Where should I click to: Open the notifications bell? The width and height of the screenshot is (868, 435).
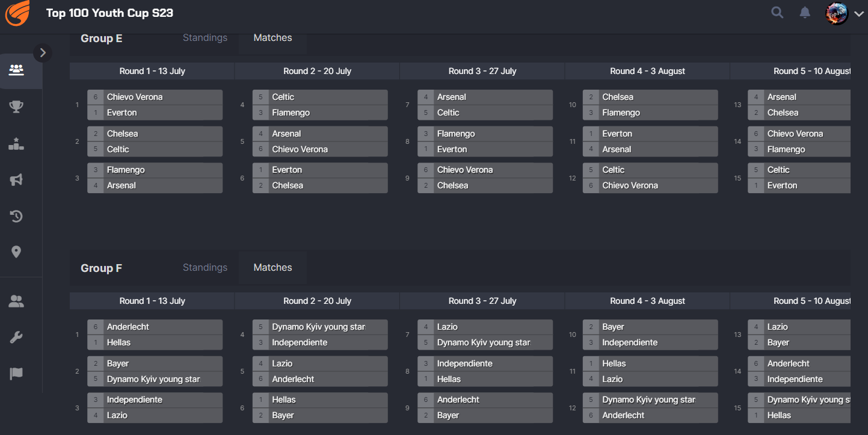coord(805,13)
